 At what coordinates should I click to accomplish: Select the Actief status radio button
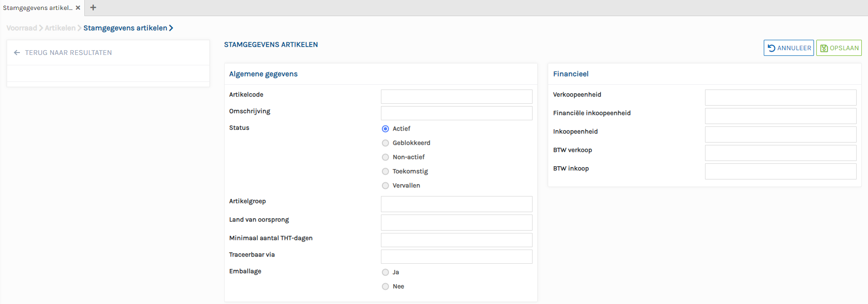tap(385, 129)
